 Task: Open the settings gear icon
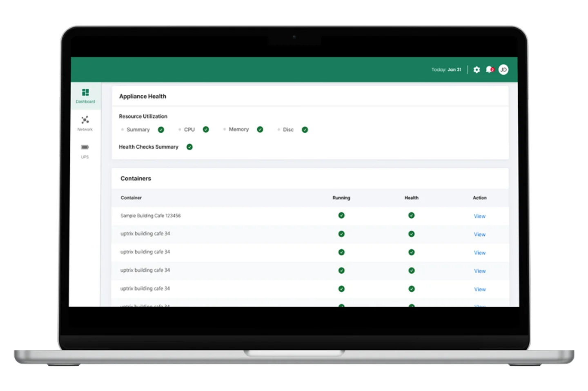[x=477, y=70]
